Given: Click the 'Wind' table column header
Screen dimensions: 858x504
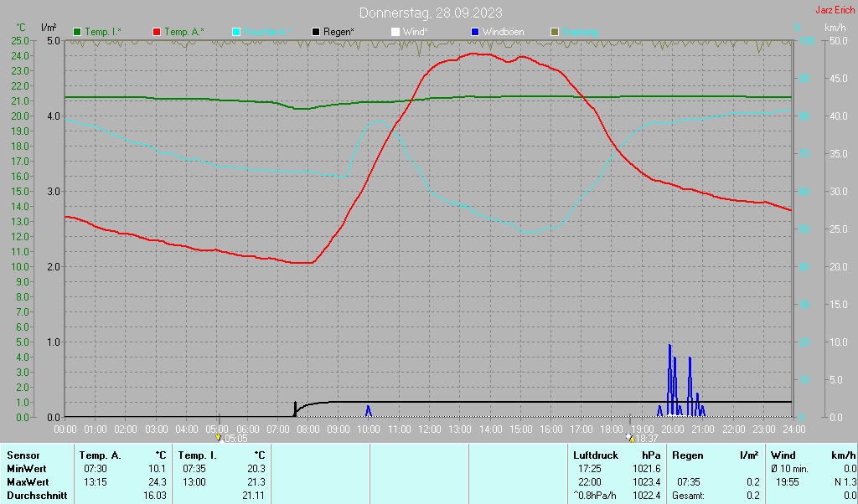Looking at the screenshot, I should tap(783, 455).
